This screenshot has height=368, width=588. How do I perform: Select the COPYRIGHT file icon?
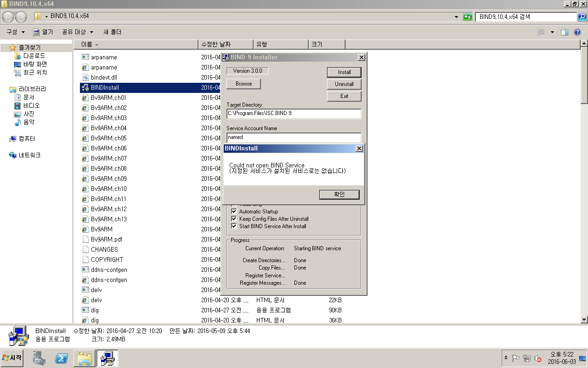tap(85, 259)
